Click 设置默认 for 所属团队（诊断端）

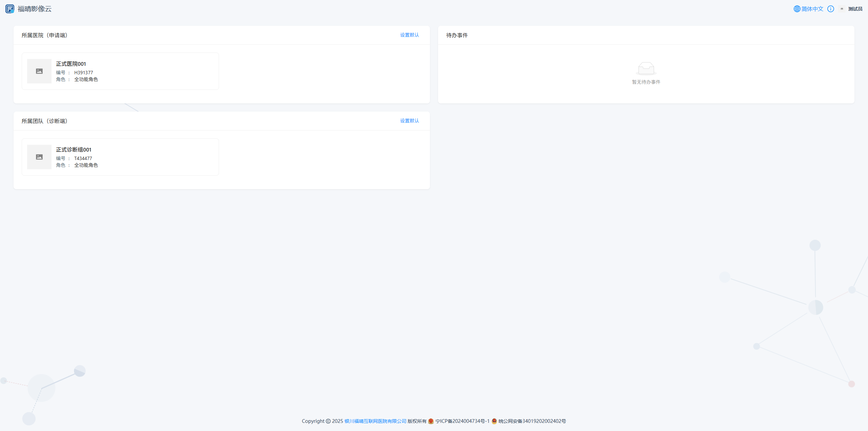click(409, 121)
